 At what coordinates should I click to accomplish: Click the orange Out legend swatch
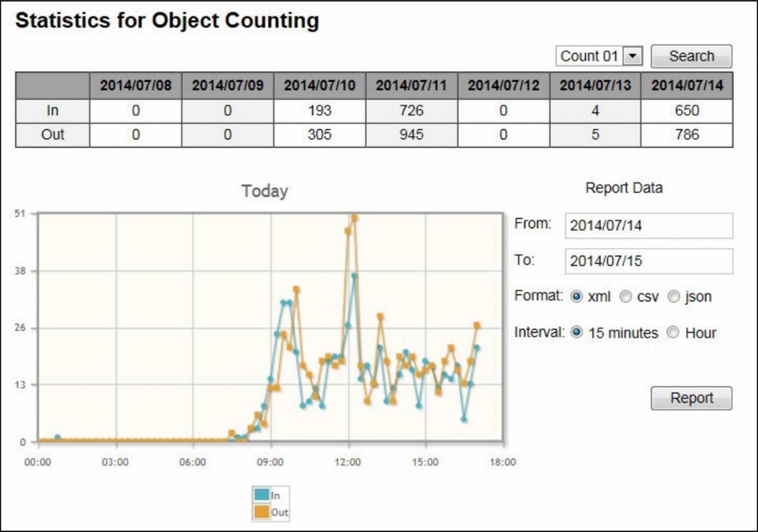click(x=262, y=512)
